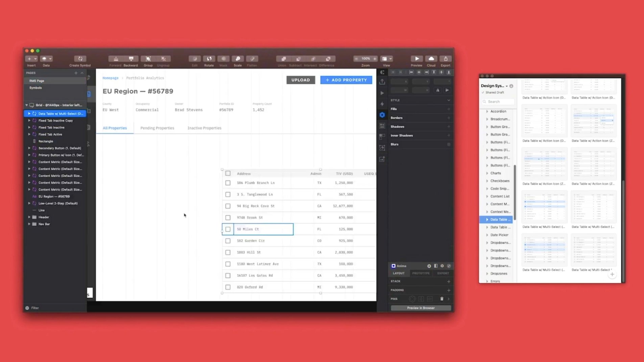Select the Create Symbol tool

[80, 61]
